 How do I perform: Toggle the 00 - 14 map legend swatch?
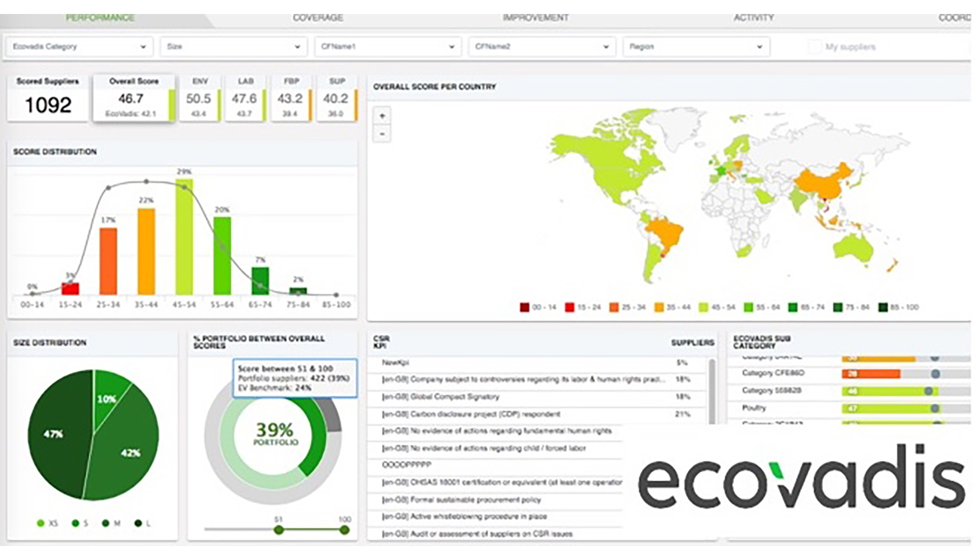coord(525,307)
